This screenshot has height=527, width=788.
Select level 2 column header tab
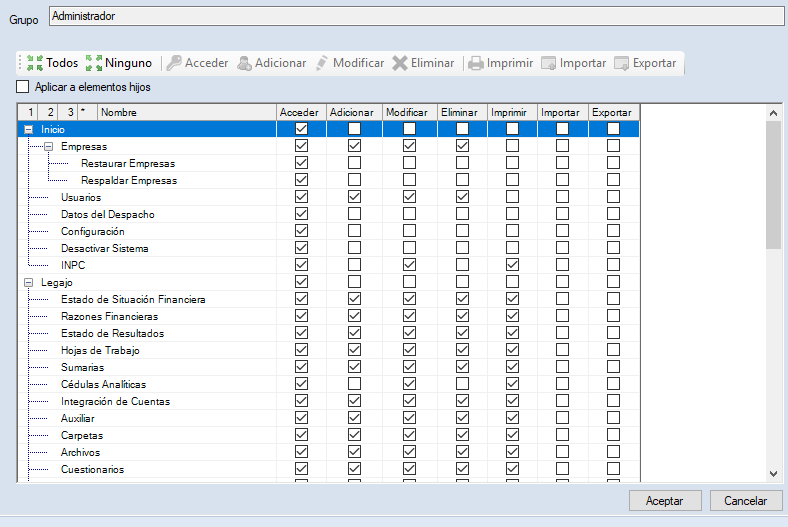[x=49, y=112]
